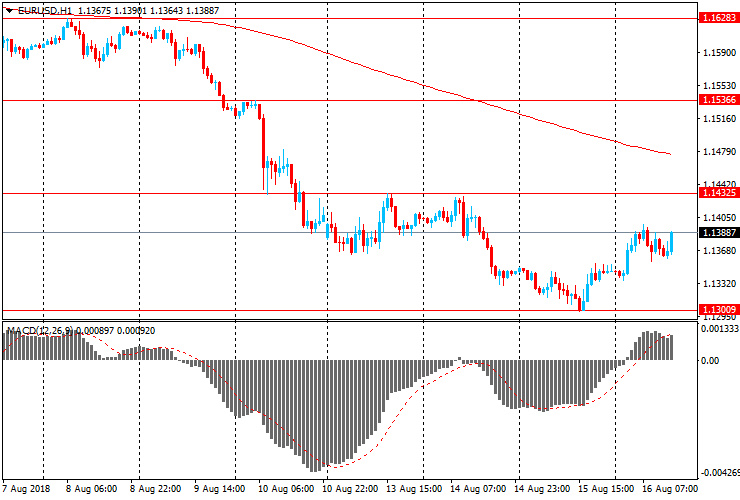Click the 1.13680 price axis value
The image size is (740, 500).
pos(719,250)
